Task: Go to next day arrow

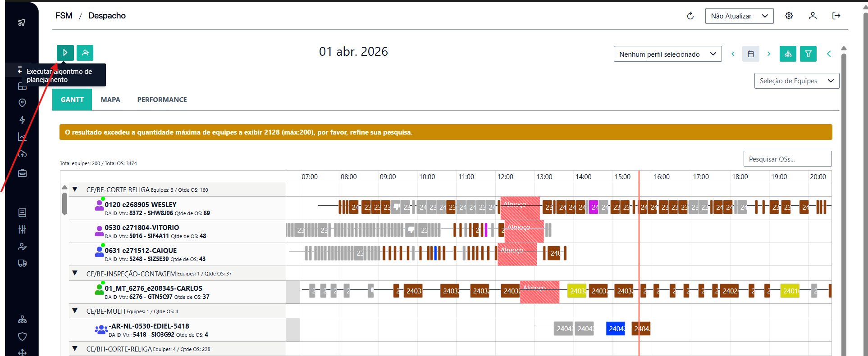Action: [x=768, y=54]
